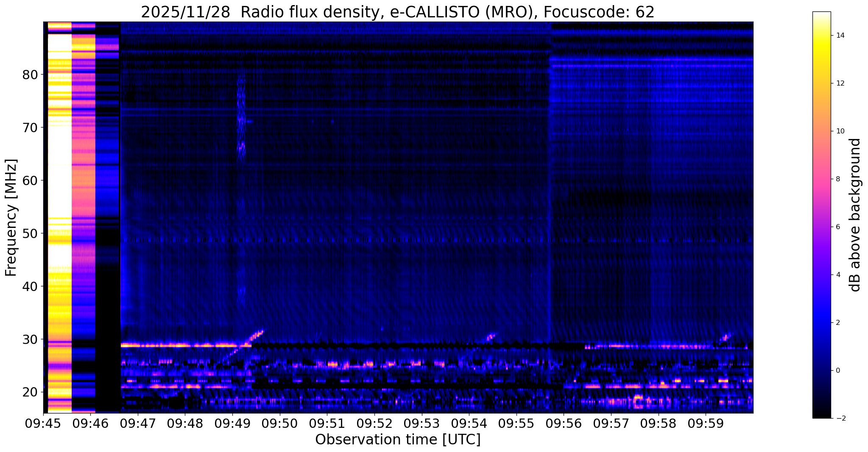Click the 60 MHz frequency tick label
The image size is (868, 452).
coord(30,180)
